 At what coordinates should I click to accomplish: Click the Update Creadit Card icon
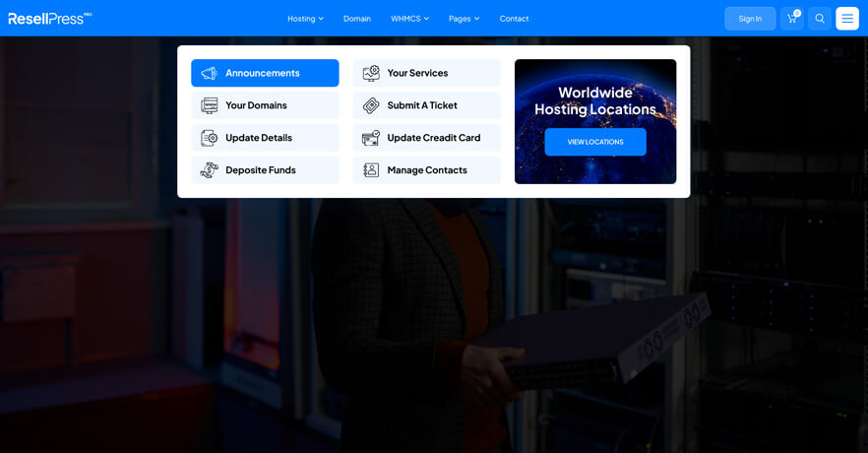pyautogui.click(x=371, y=138)
